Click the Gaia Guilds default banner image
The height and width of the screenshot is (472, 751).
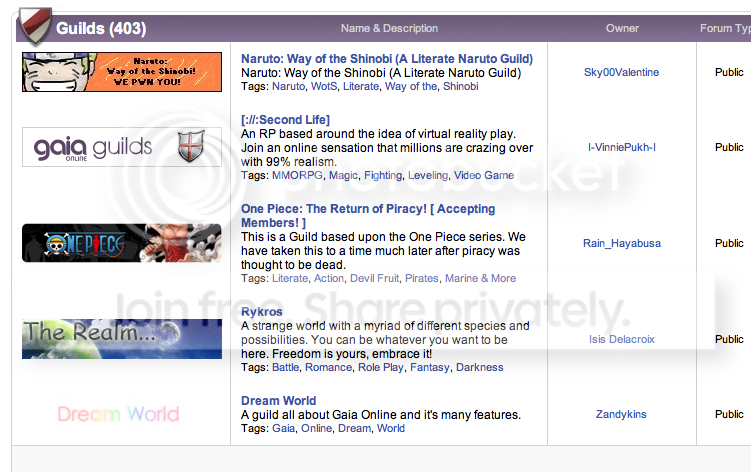tap(122, 147)
